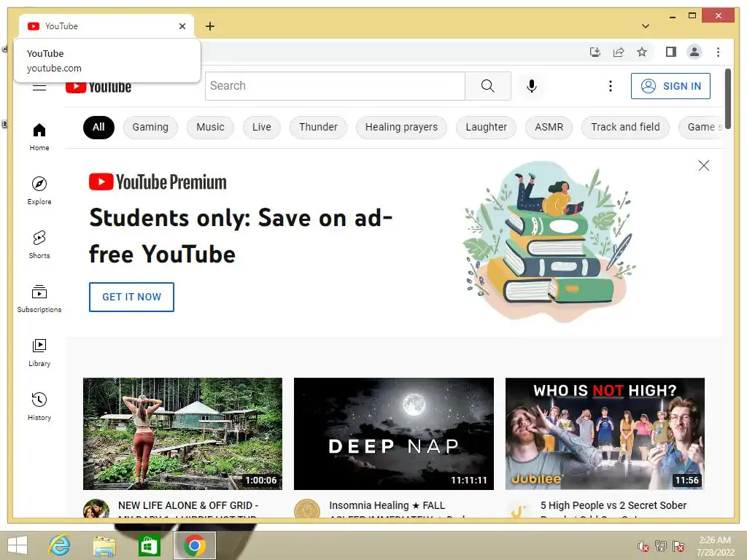
Task: Filter by Live chip
Action: [x=262, y=127]
